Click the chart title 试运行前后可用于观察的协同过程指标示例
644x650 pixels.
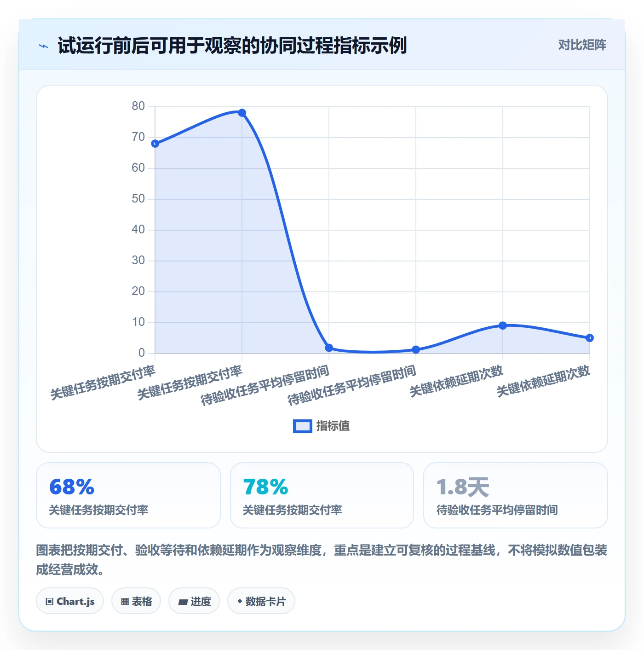click(232, 46)
